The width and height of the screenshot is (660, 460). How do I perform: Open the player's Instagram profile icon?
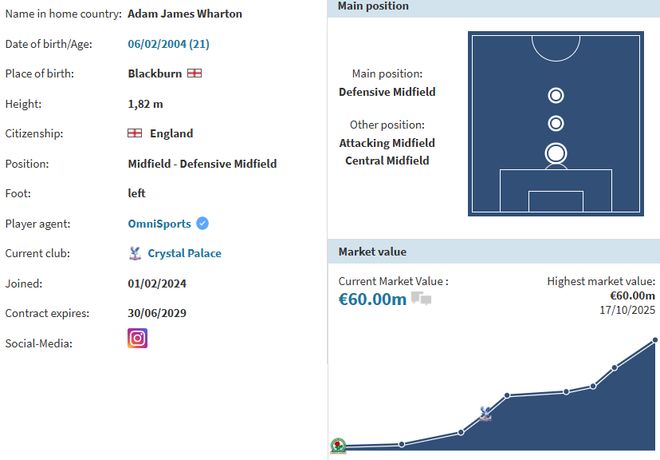point(138,338)
